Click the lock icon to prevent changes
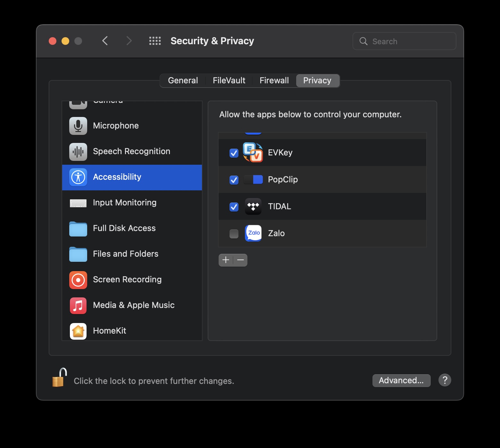 [x=59, y=377]
